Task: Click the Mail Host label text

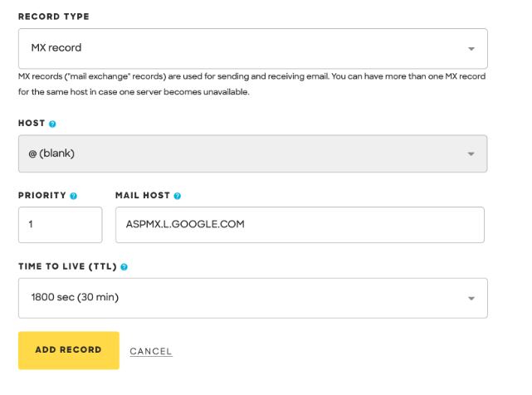Action: coord(143,196)
